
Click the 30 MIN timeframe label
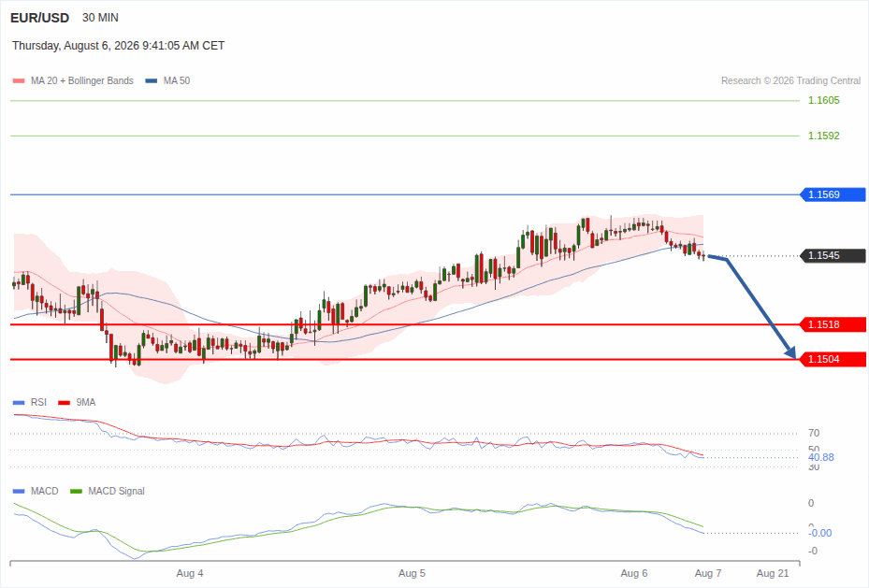click(x=100, y=18)
